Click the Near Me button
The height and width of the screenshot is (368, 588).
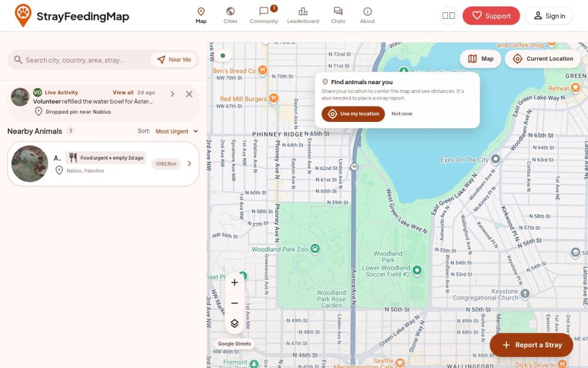point(174,59)
